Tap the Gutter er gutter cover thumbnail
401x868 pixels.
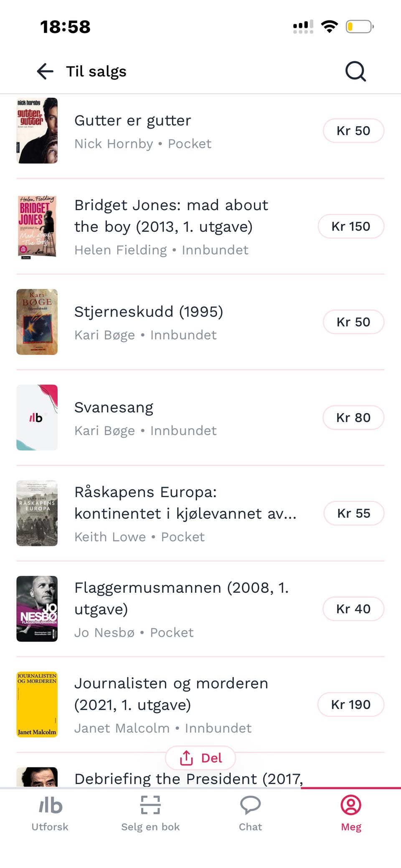pyautogui.click(x=37, y=130)
